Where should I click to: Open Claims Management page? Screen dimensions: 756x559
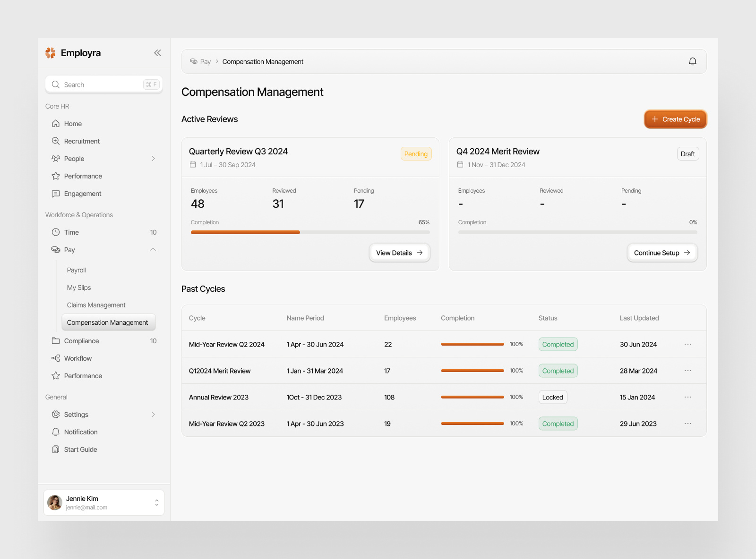tap(96, 305)
